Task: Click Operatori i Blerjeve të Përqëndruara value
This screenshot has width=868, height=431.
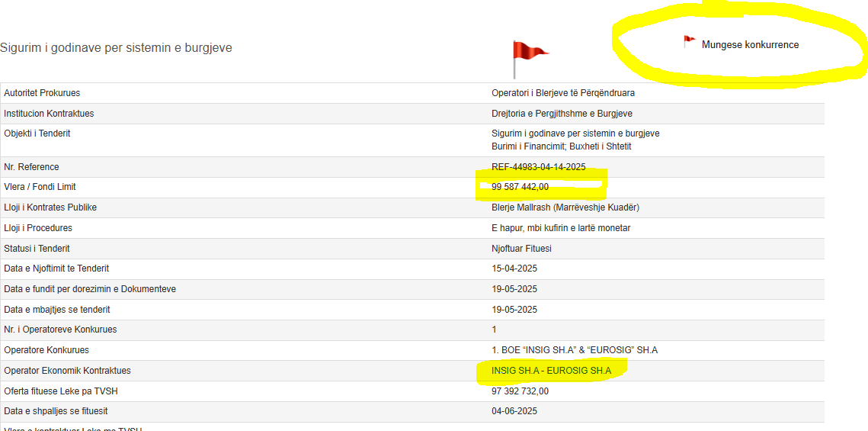Action: tap(562, 93)
